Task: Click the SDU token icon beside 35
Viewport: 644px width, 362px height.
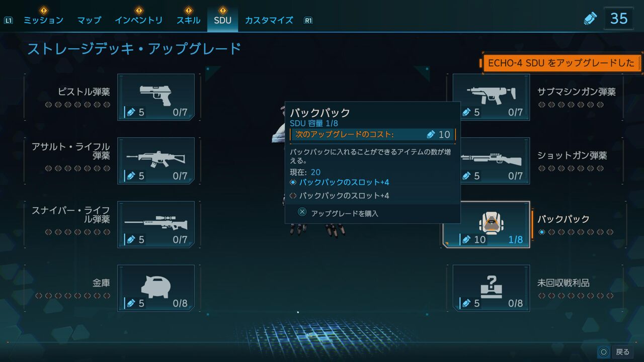Action: pyautogui.click(x=590, y=19)
